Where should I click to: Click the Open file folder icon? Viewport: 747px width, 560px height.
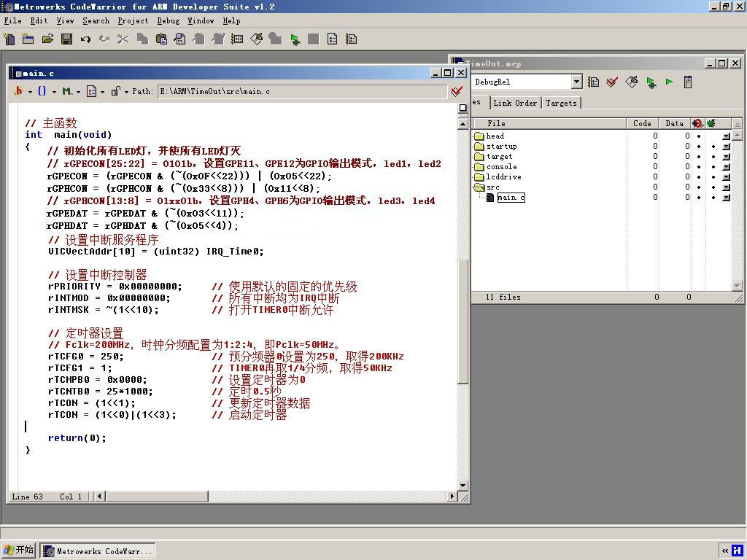pyautogui.click(x=47, y=39)
